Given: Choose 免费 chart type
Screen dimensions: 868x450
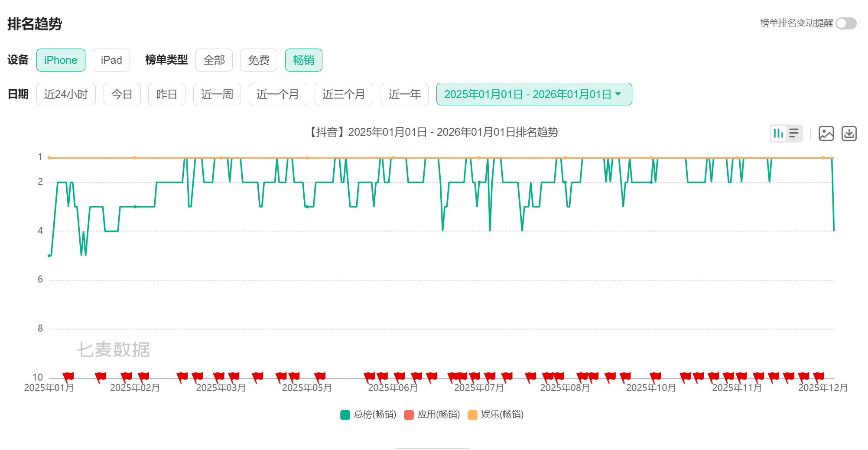Looking at the screenshot, I should pos(259,60).
